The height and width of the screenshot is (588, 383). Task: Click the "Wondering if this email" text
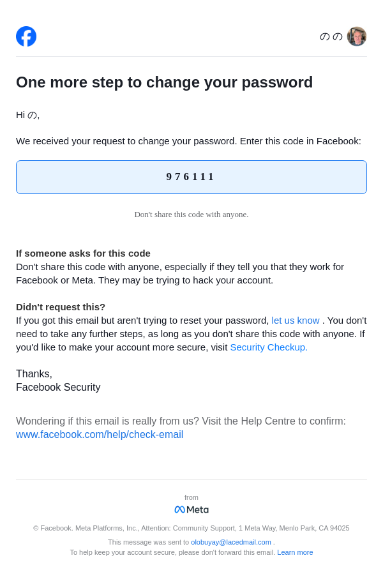(181, 421)
